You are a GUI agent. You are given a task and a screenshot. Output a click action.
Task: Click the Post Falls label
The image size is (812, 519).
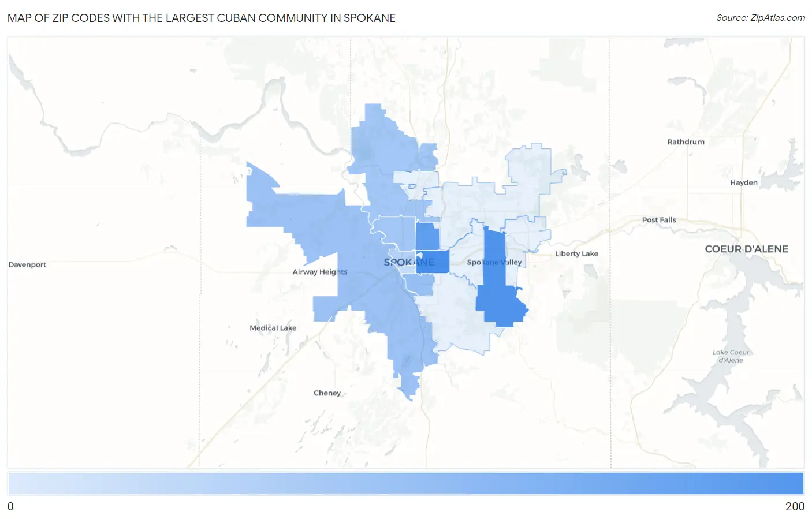pos(658,220)
